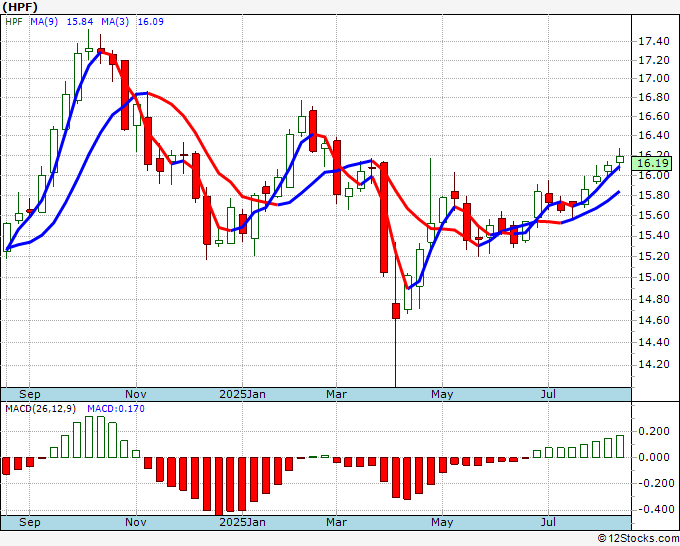The image size is (680, 546).
Task: Click May on the MACD panel time axis
Action: pos(442,522)
